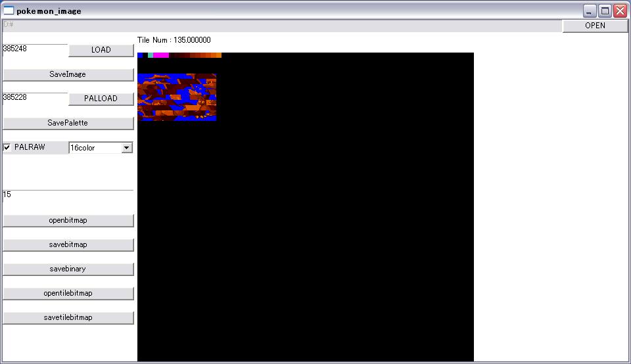
Task: Maximize the pokemon_image window
Action: click(605, 11)
